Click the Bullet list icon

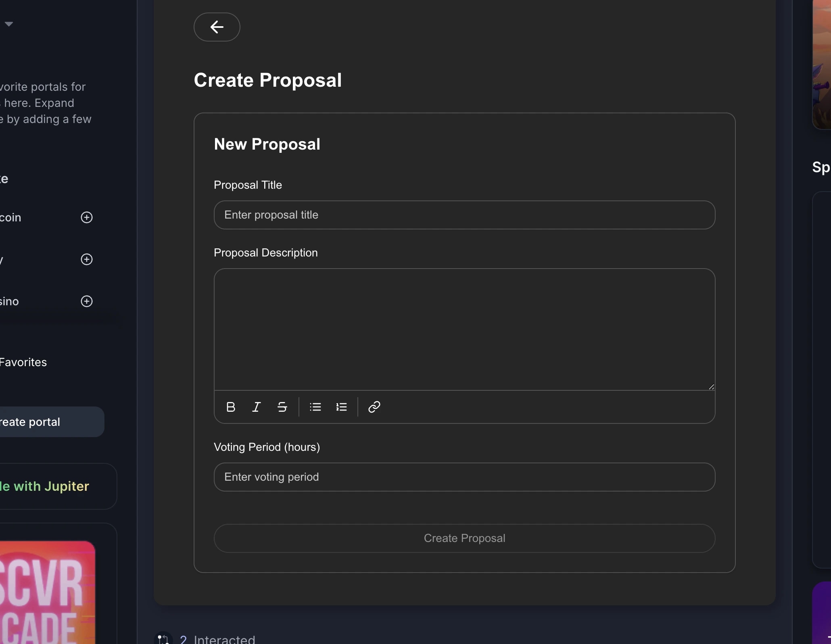pos(315,406)
